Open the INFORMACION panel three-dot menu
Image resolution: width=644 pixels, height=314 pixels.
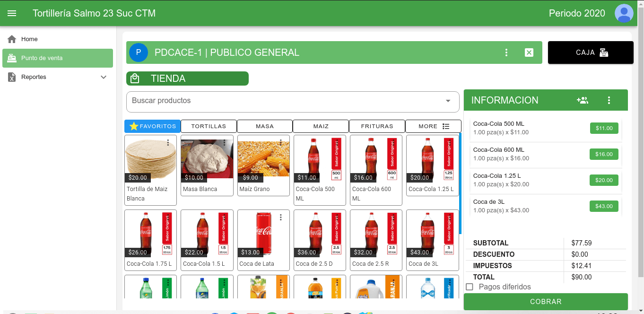(x=609, y=100)
